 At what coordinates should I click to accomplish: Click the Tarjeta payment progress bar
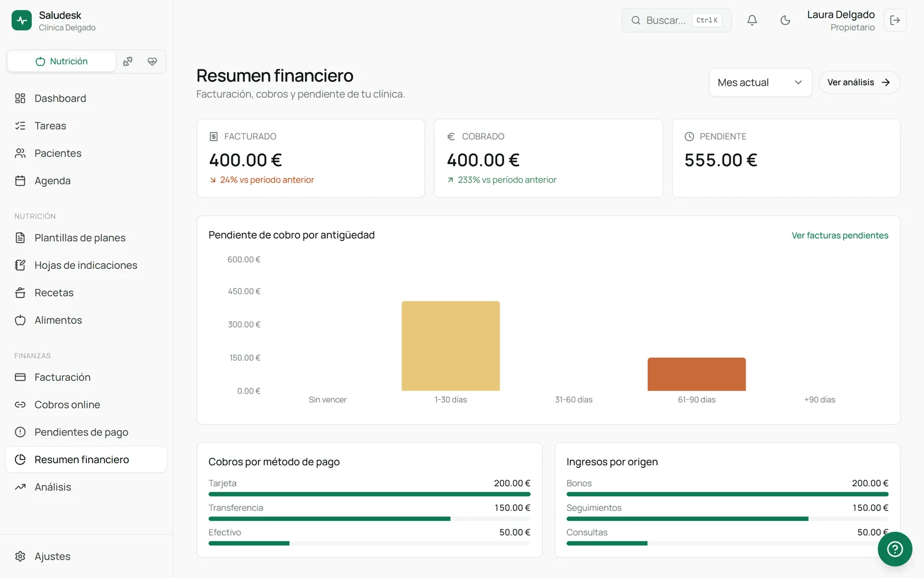pos(370,494)
